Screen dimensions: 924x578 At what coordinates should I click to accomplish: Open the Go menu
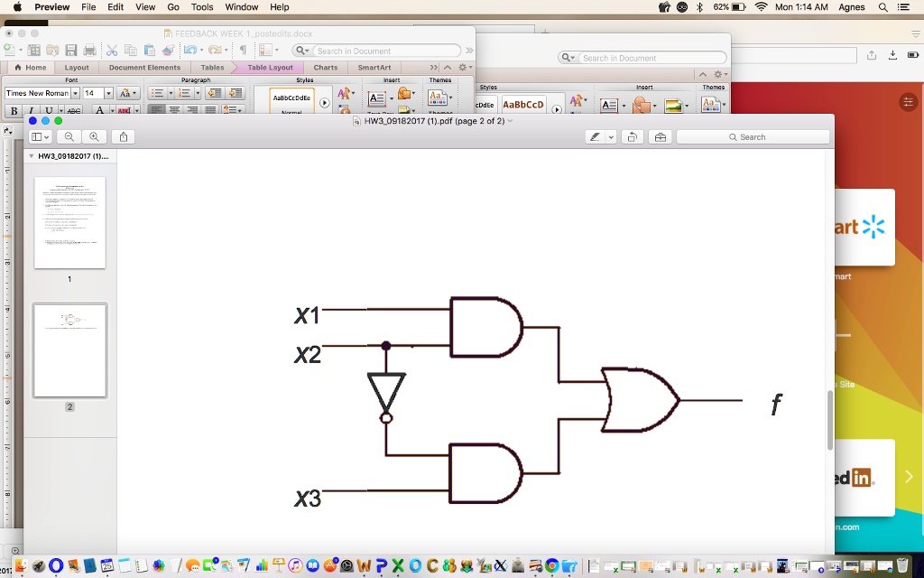coord(172,7)
